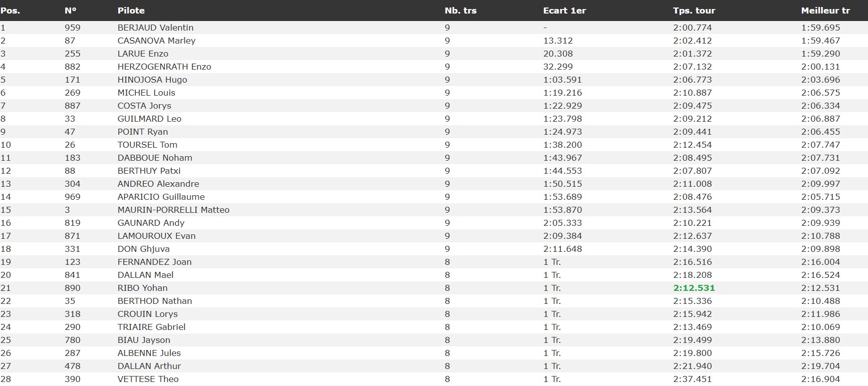Click pilot MAURIN-PORRELLI Matteo
Screen dimensions: 868x386
pyautogui.click(x=173, y=210)
